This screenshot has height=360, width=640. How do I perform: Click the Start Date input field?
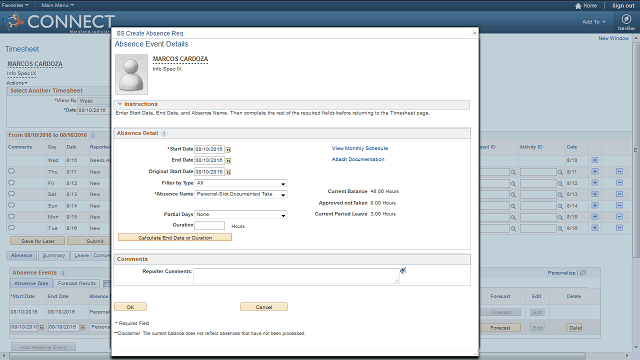(x=209, y=149)
